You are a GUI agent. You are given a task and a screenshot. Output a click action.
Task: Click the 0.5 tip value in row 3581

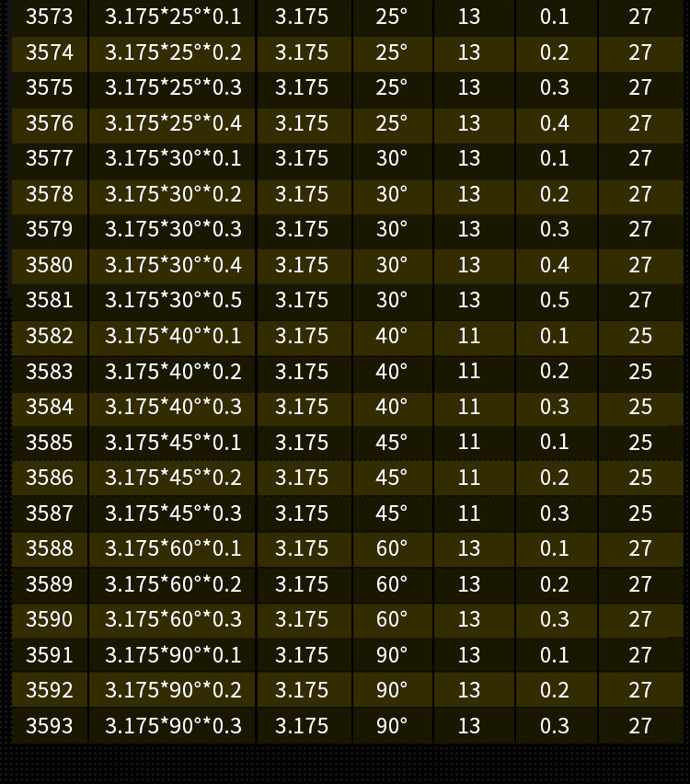click(x=555, y=301)
